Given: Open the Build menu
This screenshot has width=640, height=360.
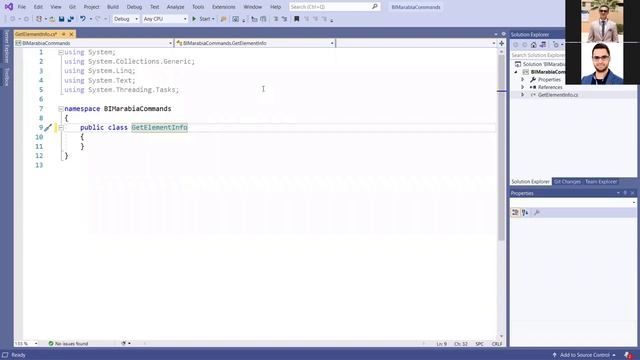Looking at the screenshot, I should tap(113, 7).
